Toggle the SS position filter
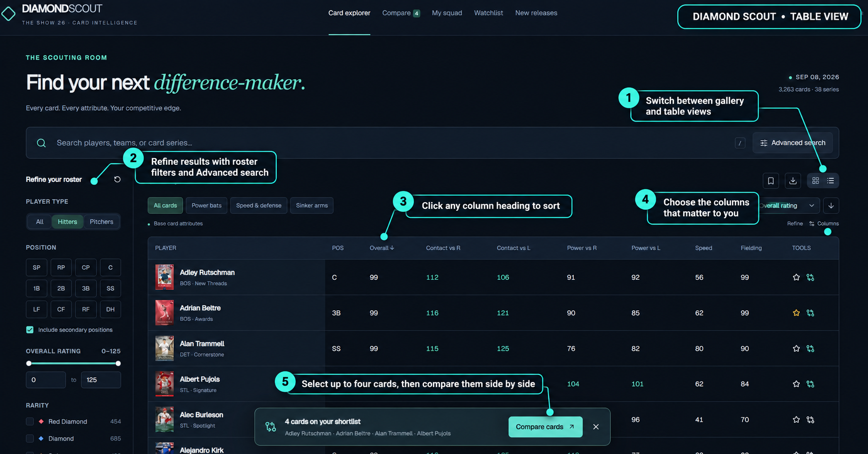Image resolution: width=868 pixels, height=454 pixels. (111, 288)
